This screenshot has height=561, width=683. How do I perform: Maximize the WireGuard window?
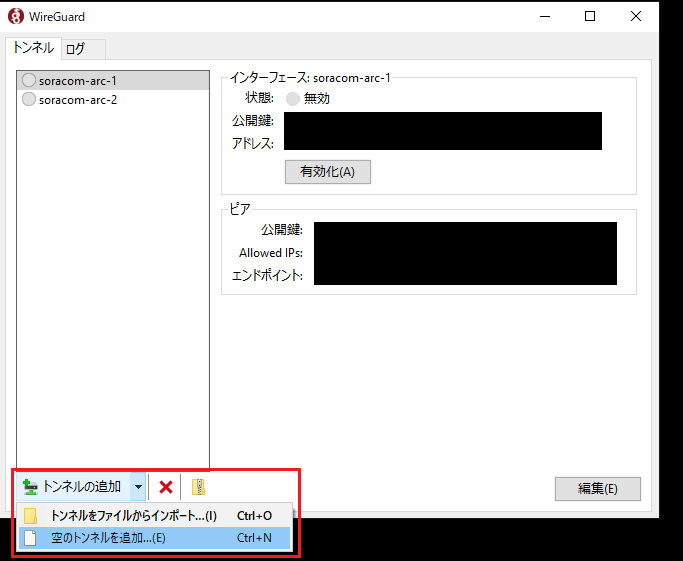tap(590, 16)
